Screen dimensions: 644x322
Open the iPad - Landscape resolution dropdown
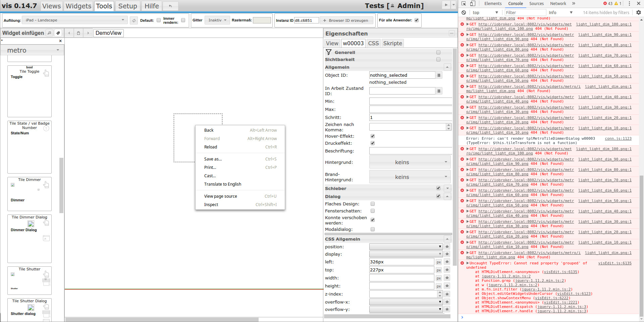(x=75, y=20)
